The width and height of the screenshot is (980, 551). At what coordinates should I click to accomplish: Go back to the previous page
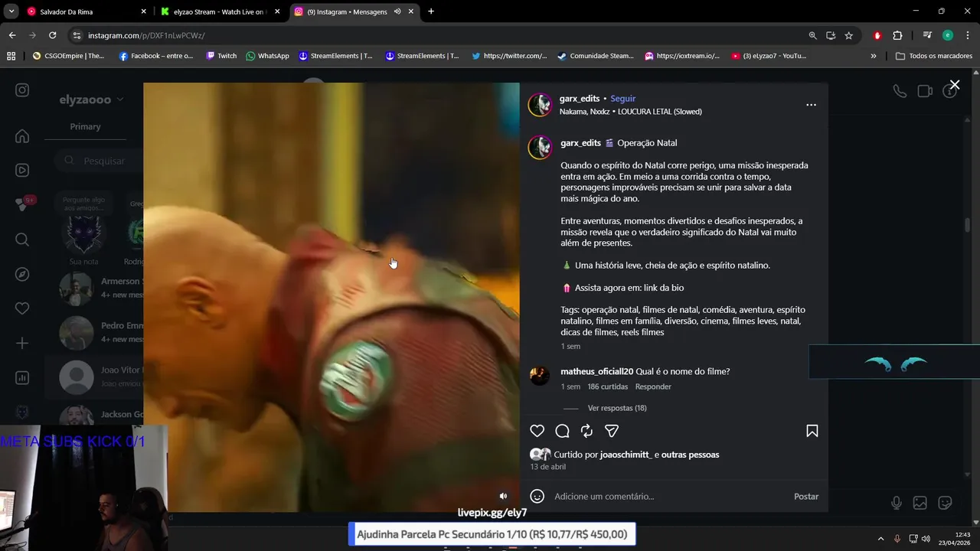coord(12,35)
